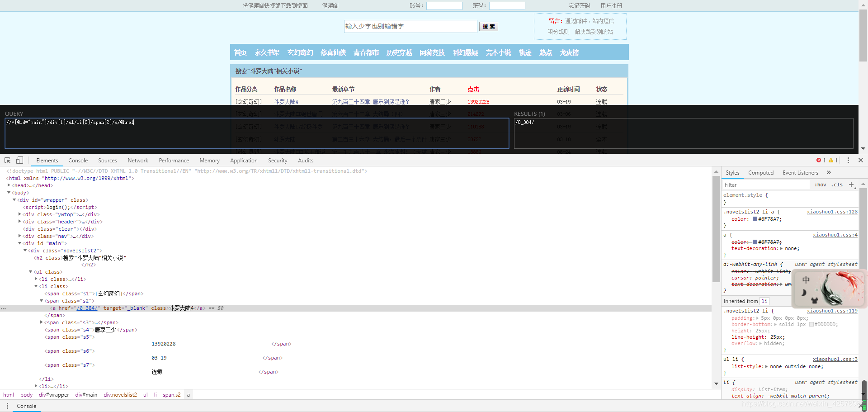Viewport: 868px width, 412px height.
Task: Click the struck-through #6F78A7 swatch in the a rule
Action: (755, 242)
